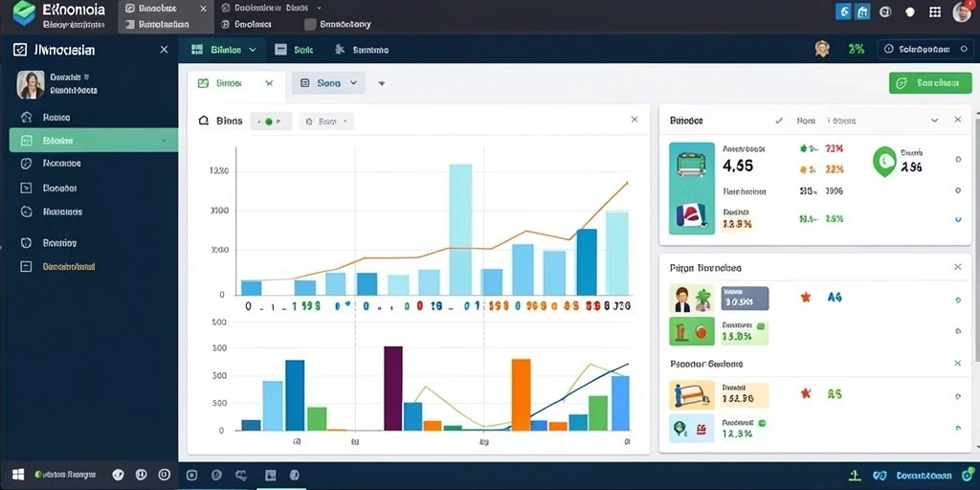Click the green location pin icon

click(x=883, y=162)
